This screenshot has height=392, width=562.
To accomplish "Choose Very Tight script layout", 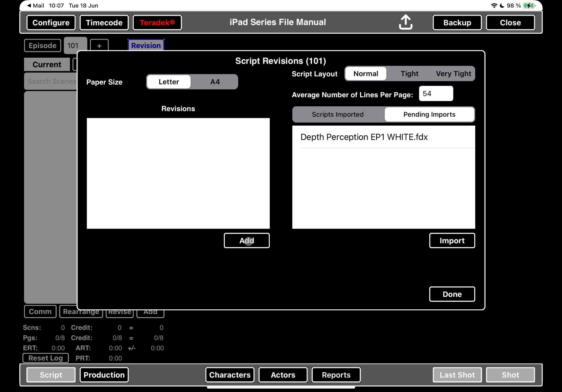I will pos(453,74).
